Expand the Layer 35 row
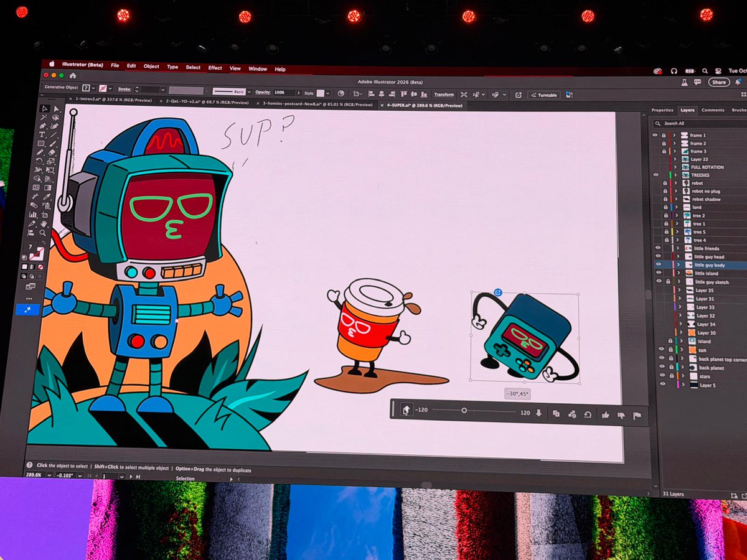747x560 pixels. (680, 291)
